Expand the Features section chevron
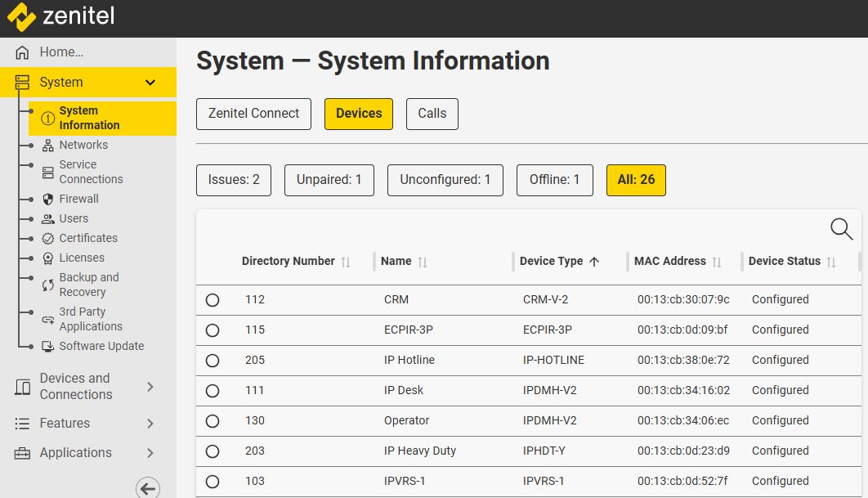This screenshot has height=498, width=868. click(x=150, y=424)
